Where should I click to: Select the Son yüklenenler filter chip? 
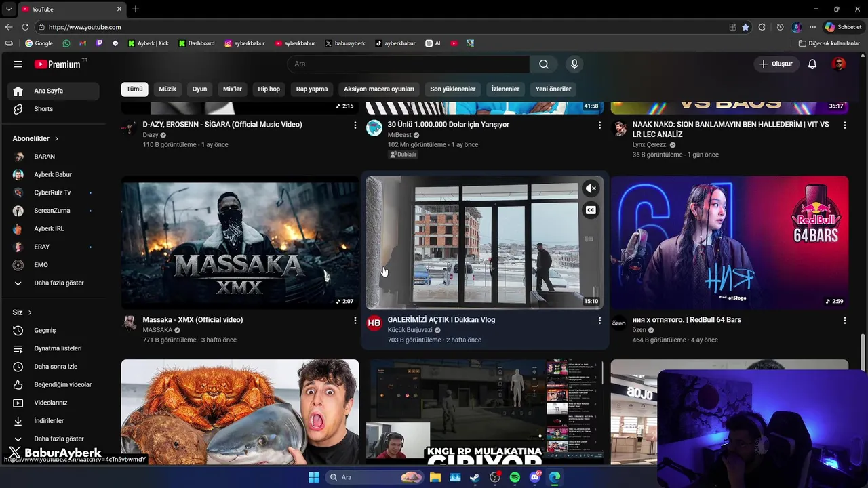click(x=453, y=89)
